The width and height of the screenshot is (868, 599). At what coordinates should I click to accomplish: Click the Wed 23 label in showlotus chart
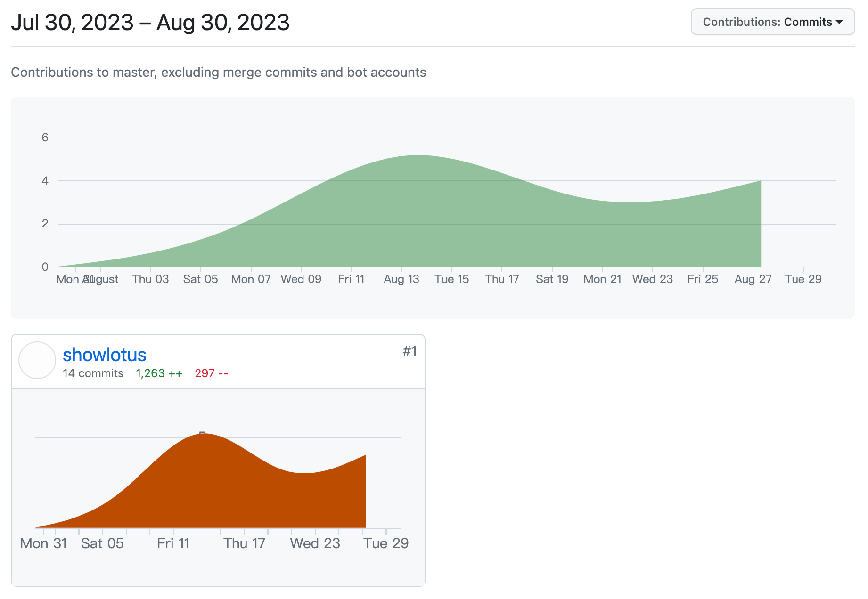pos(315,543)
